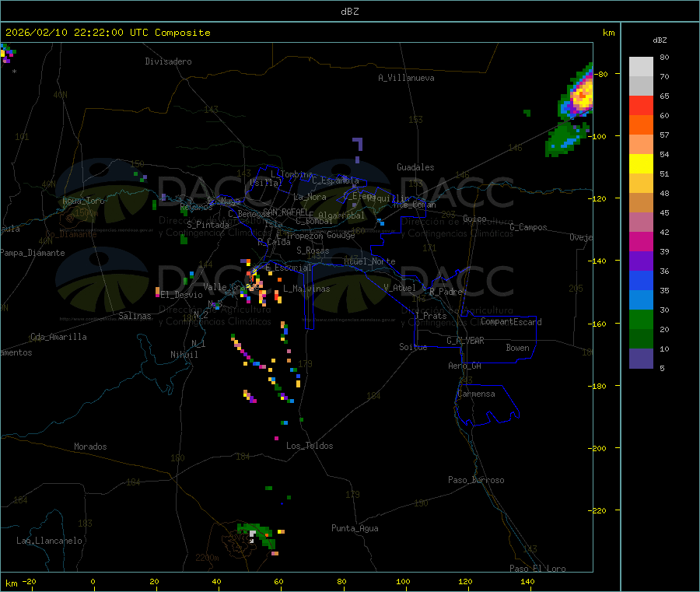Click the 'Los_Toldos' map label

pos(310,446)
